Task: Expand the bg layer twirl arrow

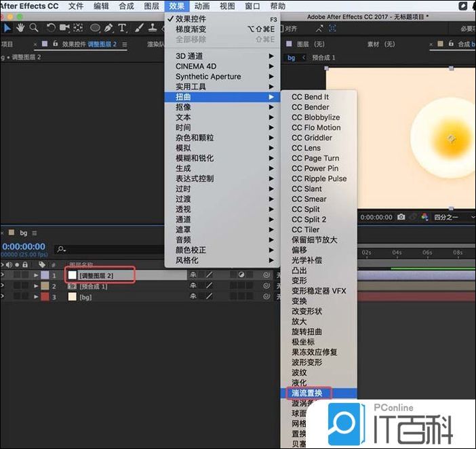Action: pos(36,297)
